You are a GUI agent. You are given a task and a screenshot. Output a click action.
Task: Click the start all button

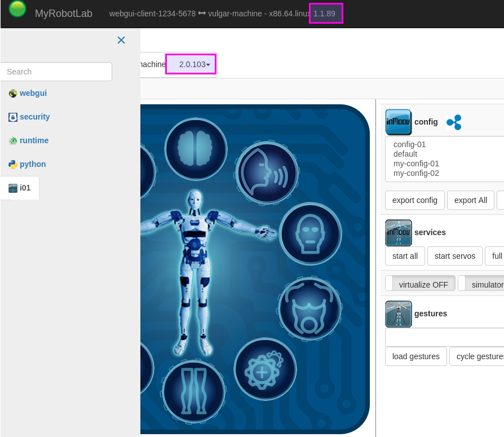pos(405,257)
